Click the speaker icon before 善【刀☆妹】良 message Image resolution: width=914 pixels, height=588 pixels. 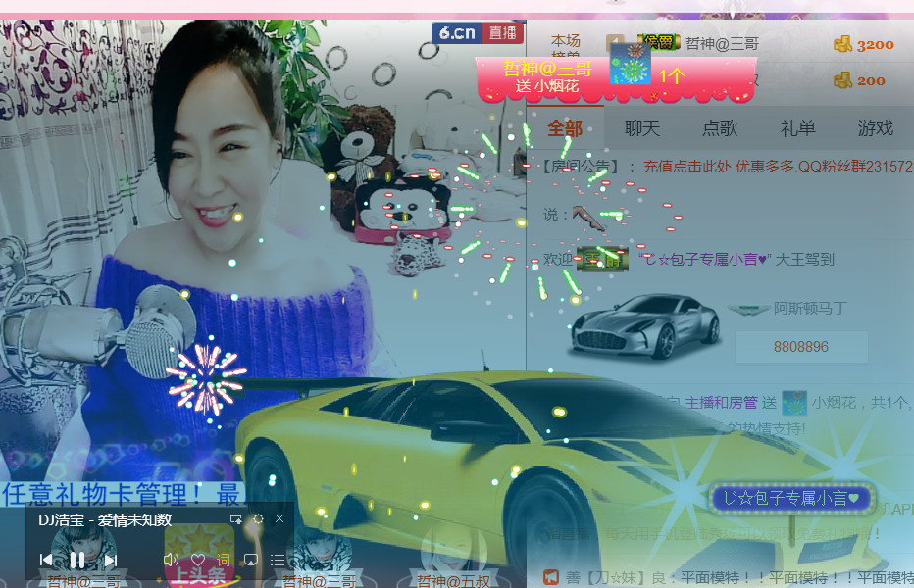551,577
